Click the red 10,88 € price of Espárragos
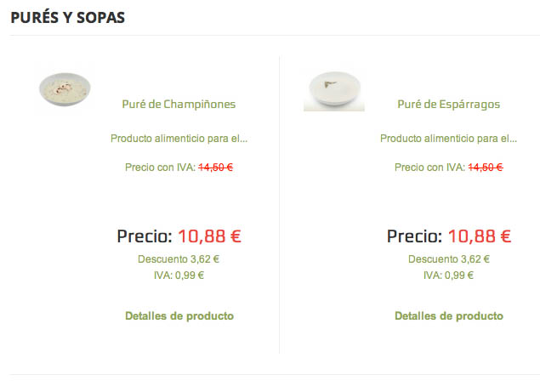Screen dimensions: 540x392 point(480,236)
